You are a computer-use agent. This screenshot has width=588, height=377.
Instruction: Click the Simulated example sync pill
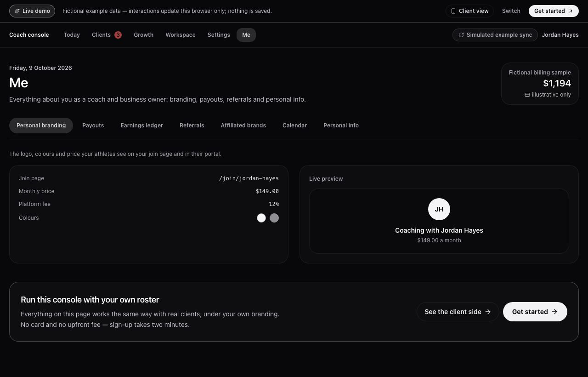point(495,35)
